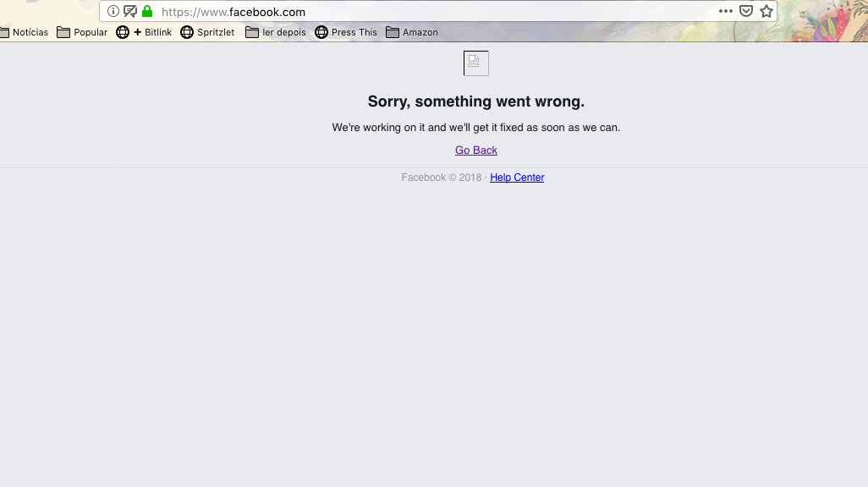Click the Press This bookmarklet
This screenshot has width=868, height=487.
346,32
